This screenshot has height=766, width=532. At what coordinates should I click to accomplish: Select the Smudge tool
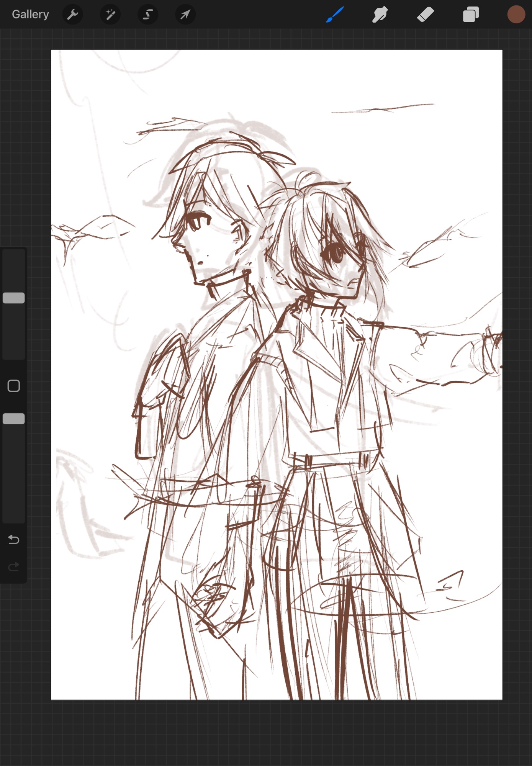pyautogui.click(x=380, y=15)
